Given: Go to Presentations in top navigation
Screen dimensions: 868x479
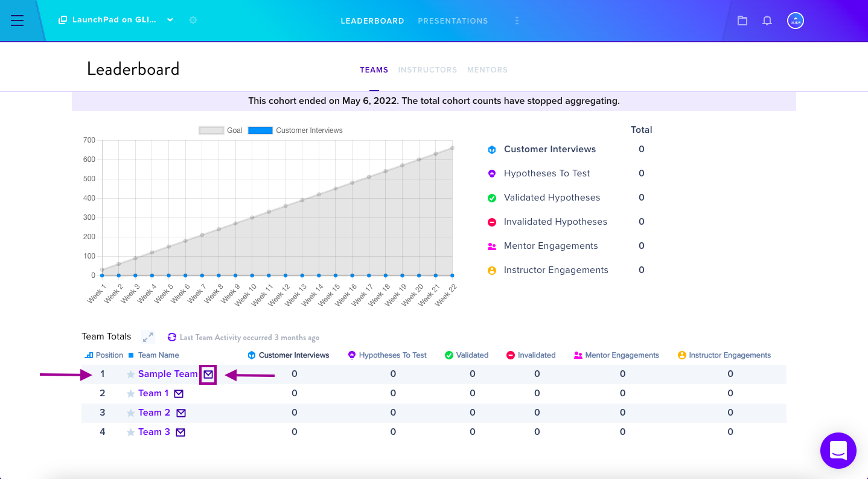Looking at the screenshot, I should click(453, 21).
